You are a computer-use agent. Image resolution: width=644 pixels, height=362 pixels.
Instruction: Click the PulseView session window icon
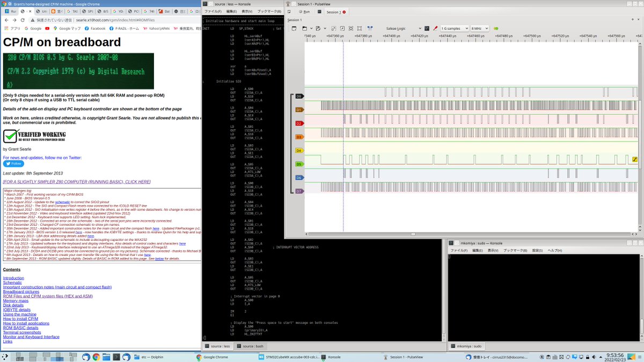coord(294,28)
